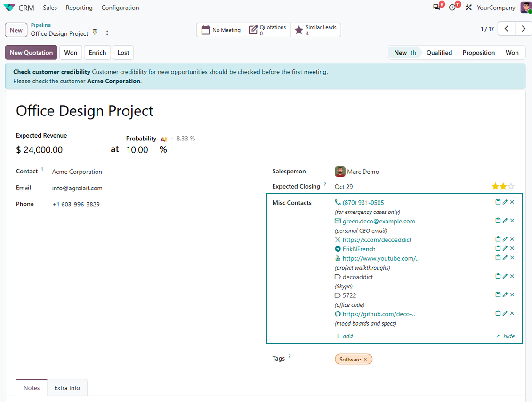
Task: Add a new misc contact
Action: click(x=344, y=336)
